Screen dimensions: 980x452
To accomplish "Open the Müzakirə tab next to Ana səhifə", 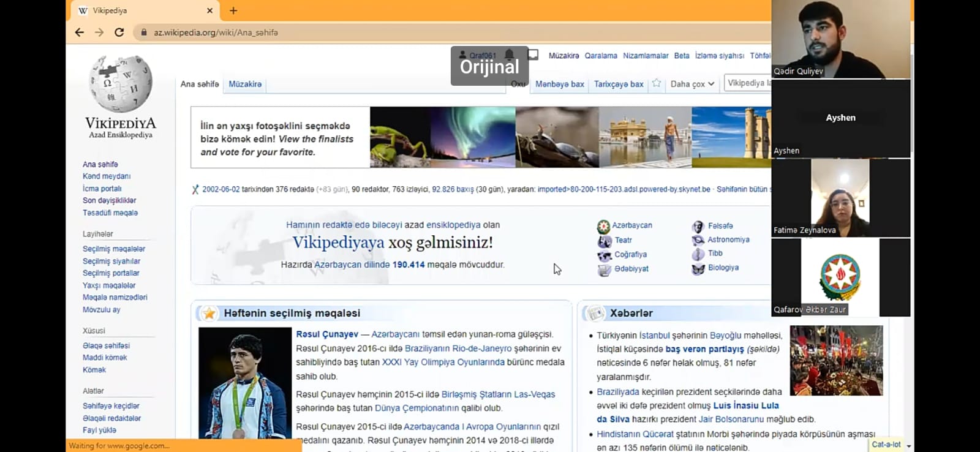I will tap(245, 84).
